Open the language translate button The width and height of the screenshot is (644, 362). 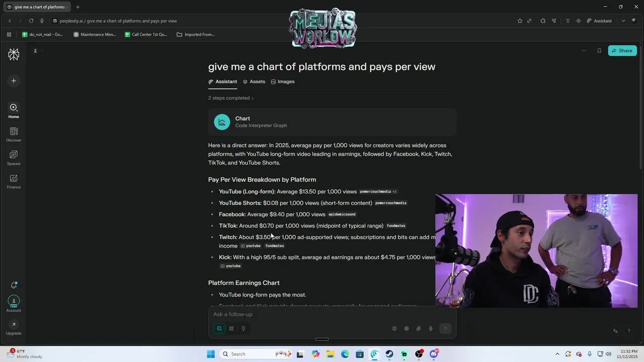tap(615, 331)
